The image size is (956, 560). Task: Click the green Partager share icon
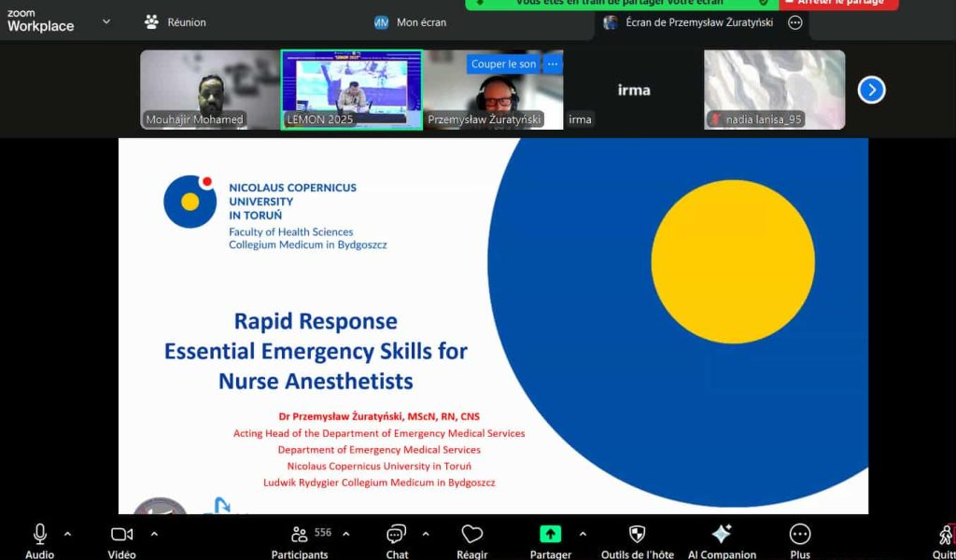(x=551, y=534)
